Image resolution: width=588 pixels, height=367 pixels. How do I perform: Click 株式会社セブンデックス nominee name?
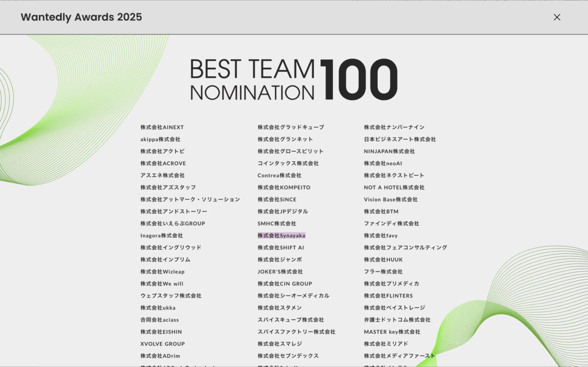coord(288,356)
